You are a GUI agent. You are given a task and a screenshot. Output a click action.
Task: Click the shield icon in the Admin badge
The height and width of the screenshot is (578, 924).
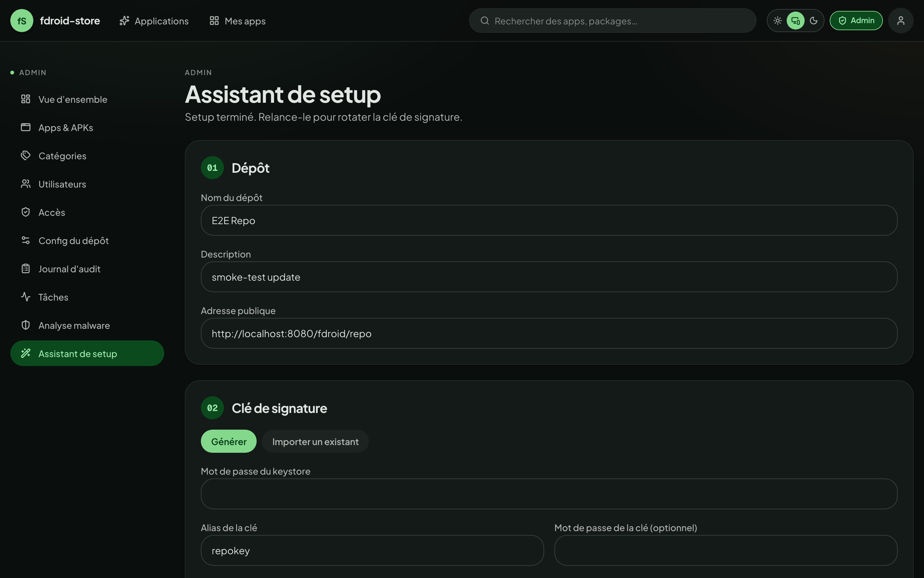click(x=842, y=21)
